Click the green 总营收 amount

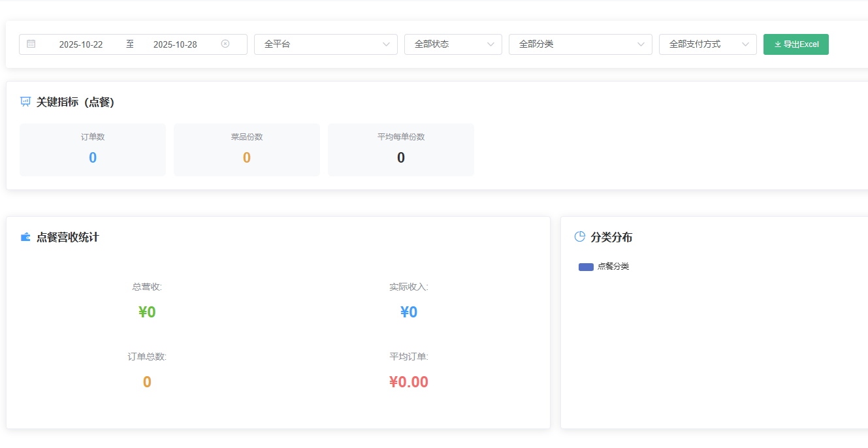(x=147, y=312)
